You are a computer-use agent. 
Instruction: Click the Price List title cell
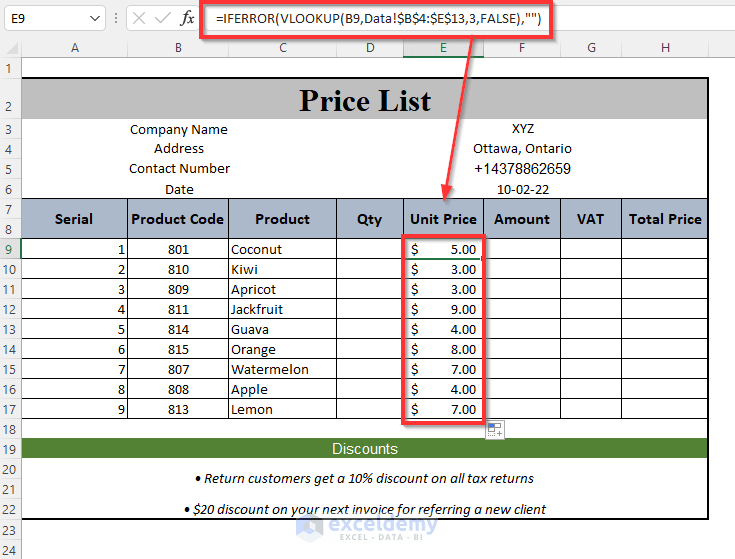[365, 100]
